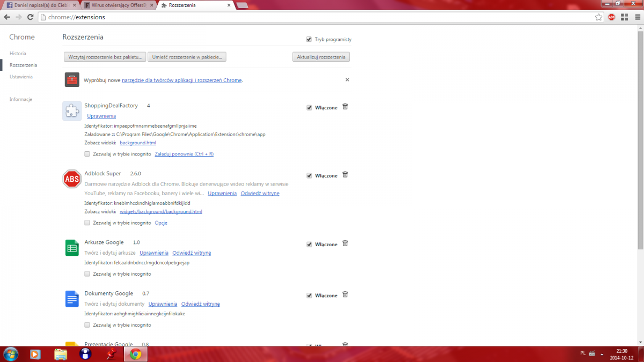Remove Arkusze Google with the trash icon
This screenshot has width=644, height=362.
tap(345, 243)
